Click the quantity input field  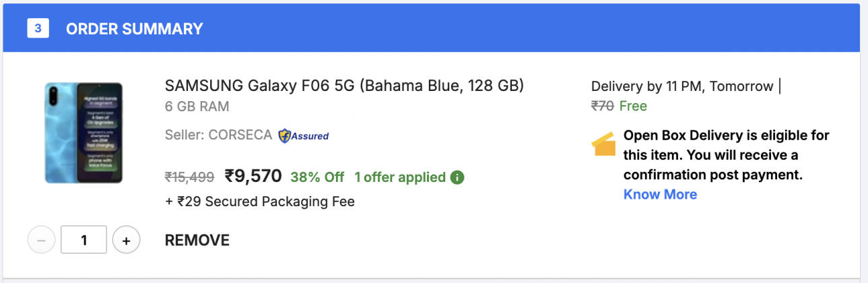pyautogui.click(x=84, y=240)
